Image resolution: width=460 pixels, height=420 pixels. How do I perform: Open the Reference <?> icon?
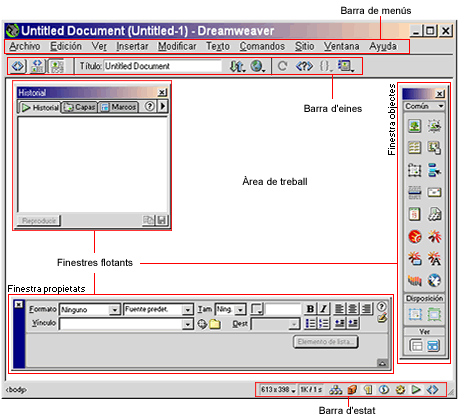[x=304, y=66]
